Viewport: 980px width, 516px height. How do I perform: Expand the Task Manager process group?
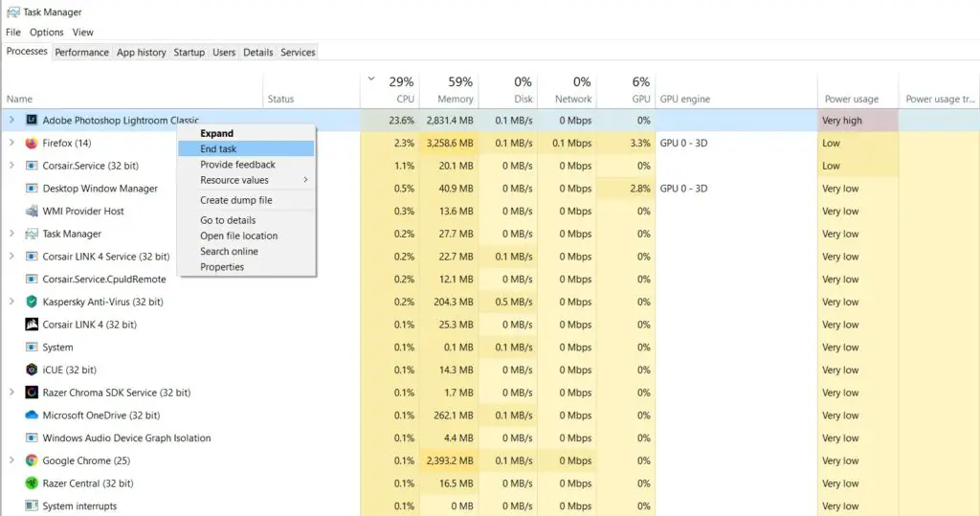point(11,234)
